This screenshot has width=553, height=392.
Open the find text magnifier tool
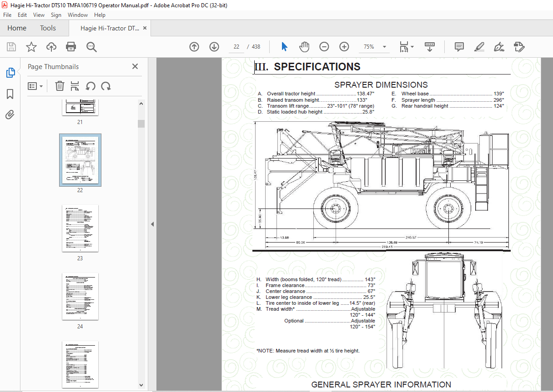tap(91, 47)
